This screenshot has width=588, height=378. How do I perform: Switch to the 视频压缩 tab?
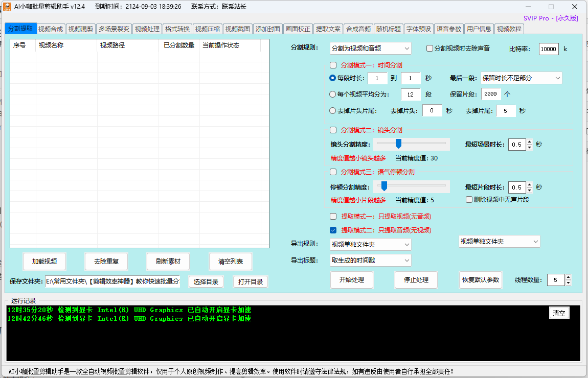pyautogui.click(x=208, y=29)
